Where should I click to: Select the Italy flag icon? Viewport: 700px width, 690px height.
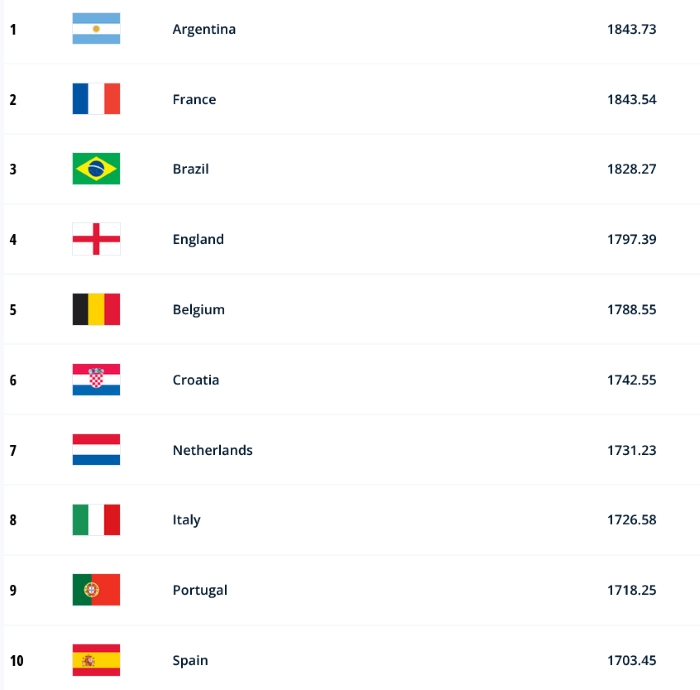96,520
